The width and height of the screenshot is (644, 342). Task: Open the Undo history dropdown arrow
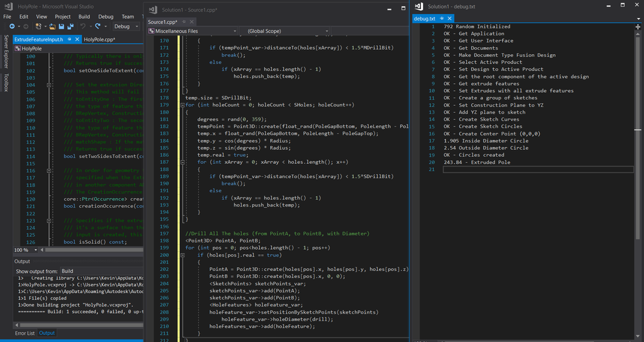90,26
